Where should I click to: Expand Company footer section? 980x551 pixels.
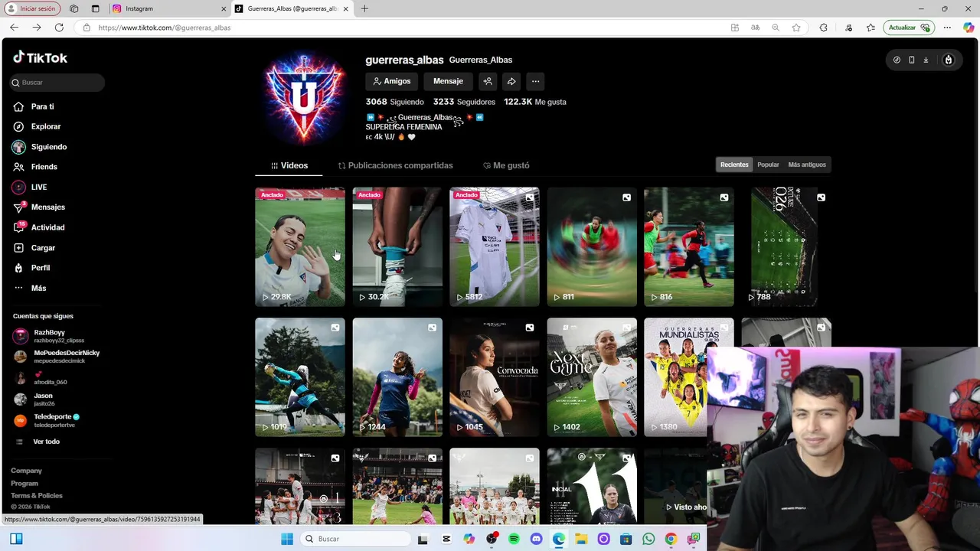[x=26, y=471]
